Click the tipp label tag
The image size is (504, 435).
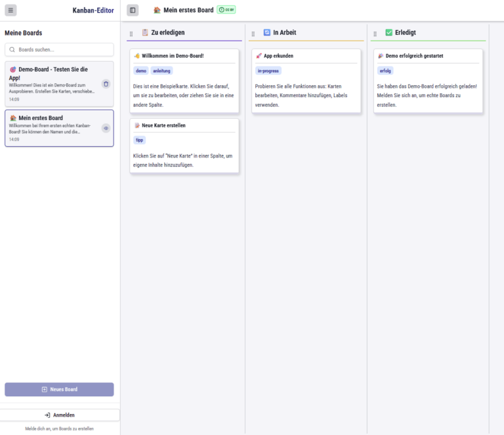140,140
